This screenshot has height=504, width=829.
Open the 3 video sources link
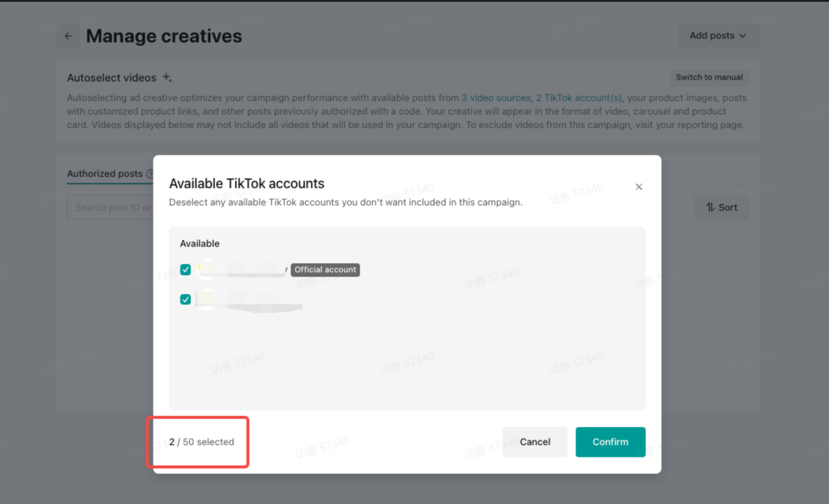click(x=496, y=98)
